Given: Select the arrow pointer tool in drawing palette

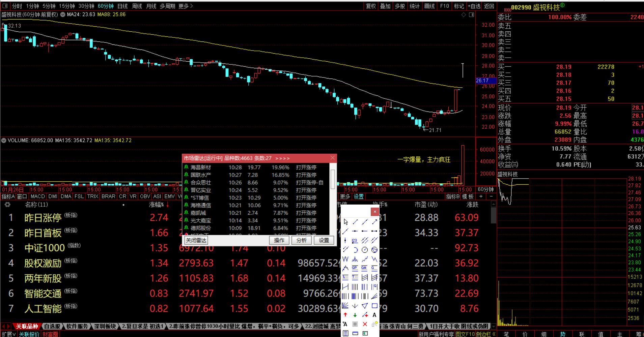Looking at the screenshot, I should click(345, 222).
